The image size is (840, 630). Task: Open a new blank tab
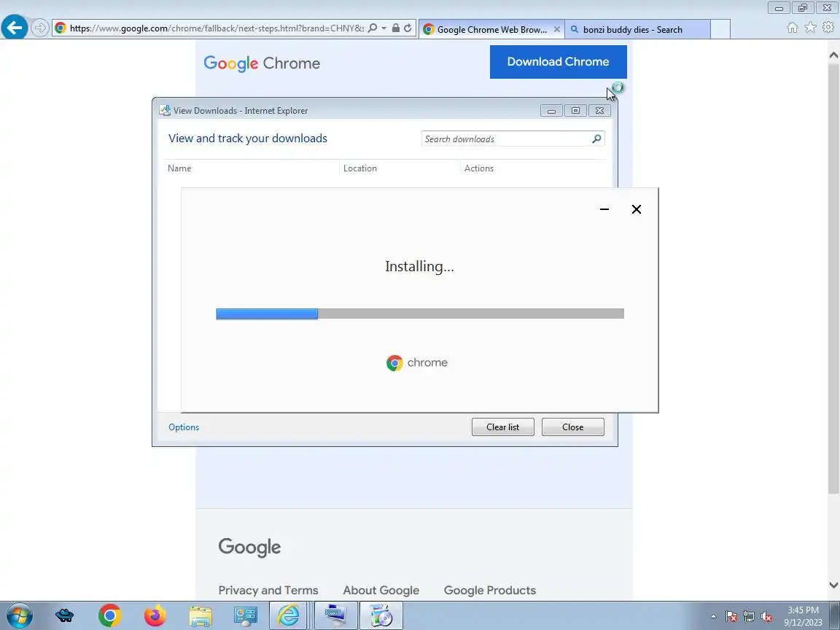[x=720, y=29]
